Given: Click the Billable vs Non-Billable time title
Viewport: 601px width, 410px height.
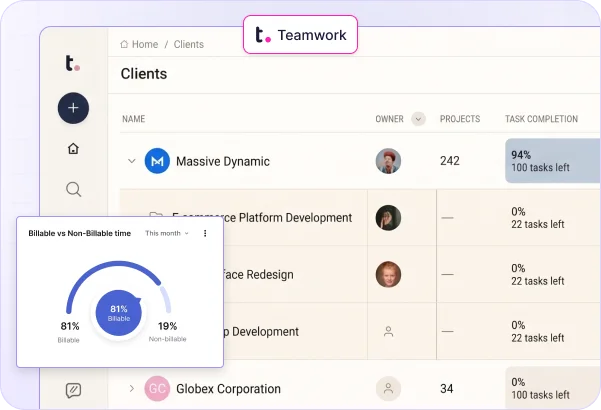Looking at the screenshot, I should click(80, 233).
